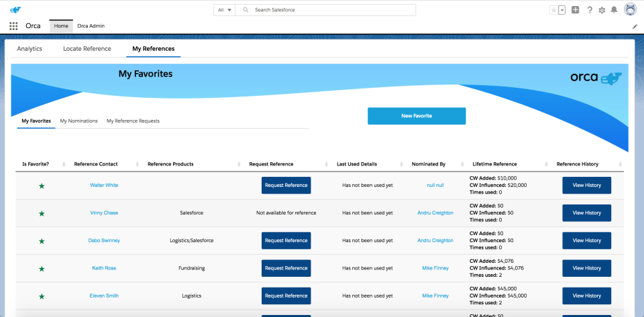Open the global actions plus icon
Viewport: 644px width, 317px height.
576,10
